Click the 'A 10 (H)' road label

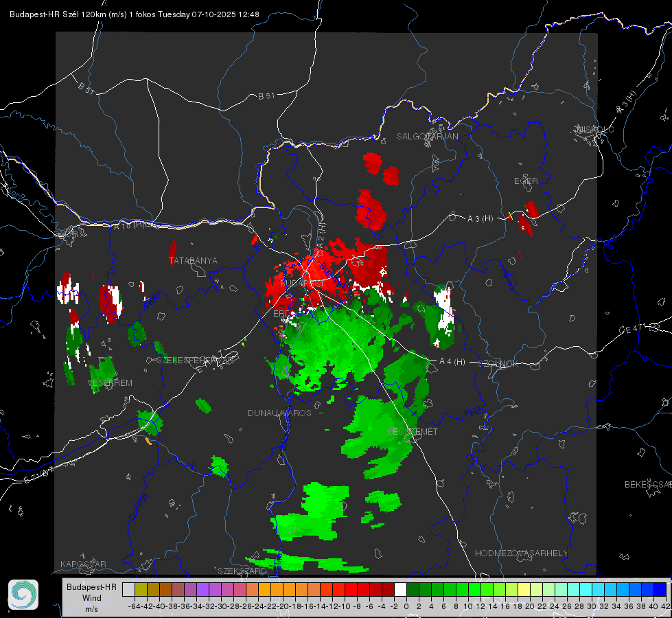coord(128,226)
